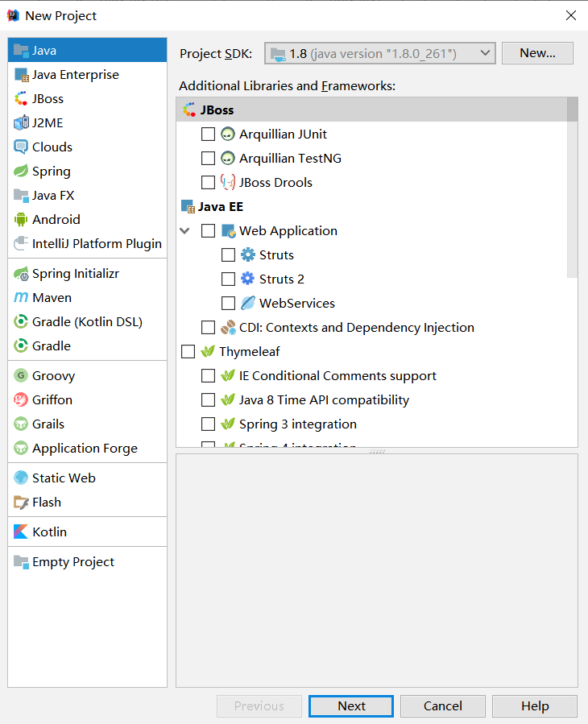
Task: Click the Maven icon
Action: pyautogui.click(x=21, y=298)
